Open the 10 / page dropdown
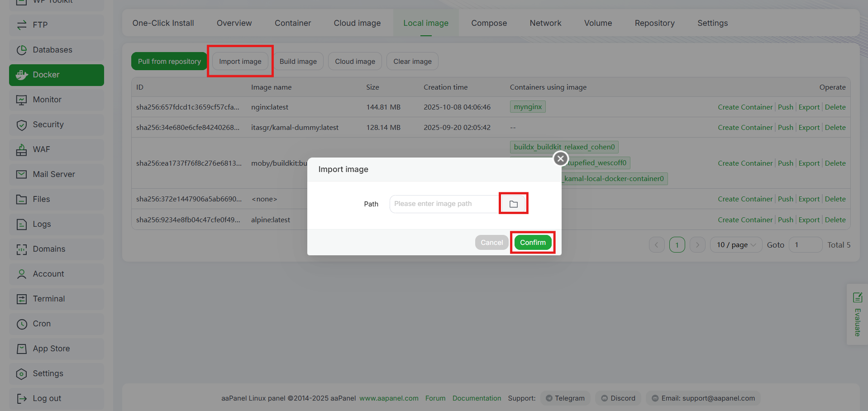868x411 pixels. [736, 245]
